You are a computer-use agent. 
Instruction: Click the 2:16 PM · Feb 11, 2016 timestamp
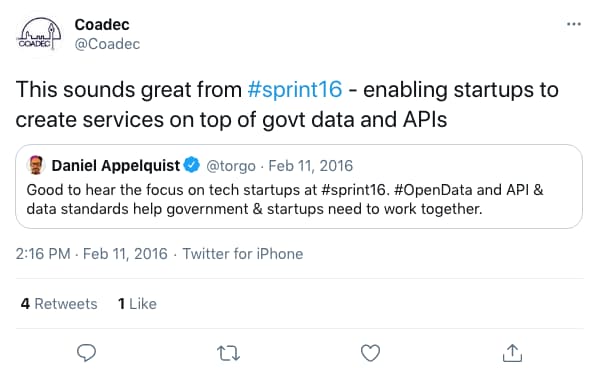tap(92, 254)
